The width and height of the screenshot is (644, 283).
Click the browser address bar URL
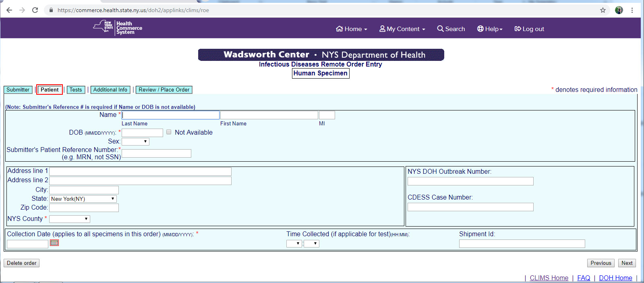[133, 10]
